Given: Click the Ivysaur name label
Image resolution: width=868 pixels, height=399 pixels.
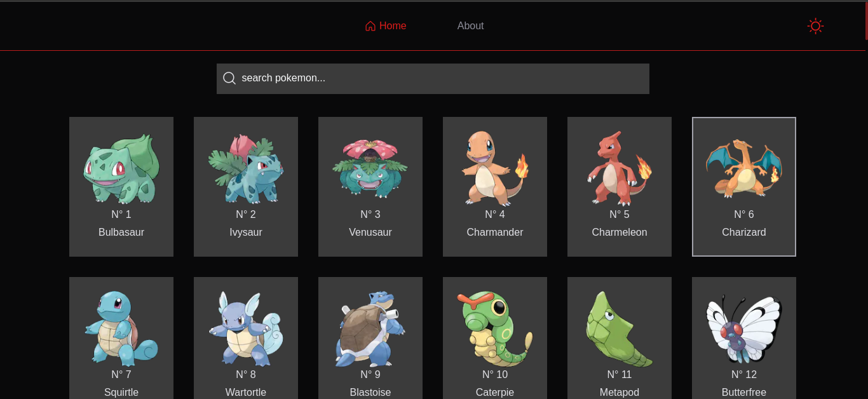Looking at the screenshot, I should click(x=246, y=233).
